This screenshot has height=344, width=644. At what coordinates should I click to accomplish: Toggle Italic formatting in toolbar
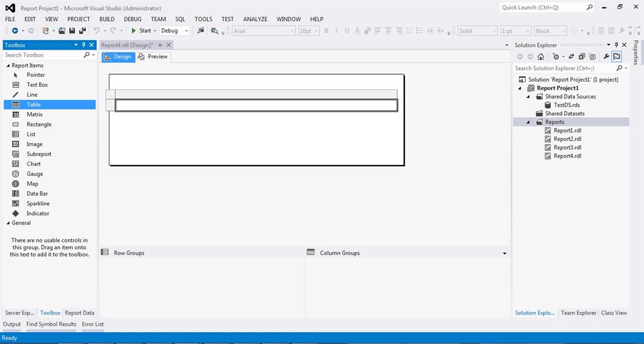point(336,31)
